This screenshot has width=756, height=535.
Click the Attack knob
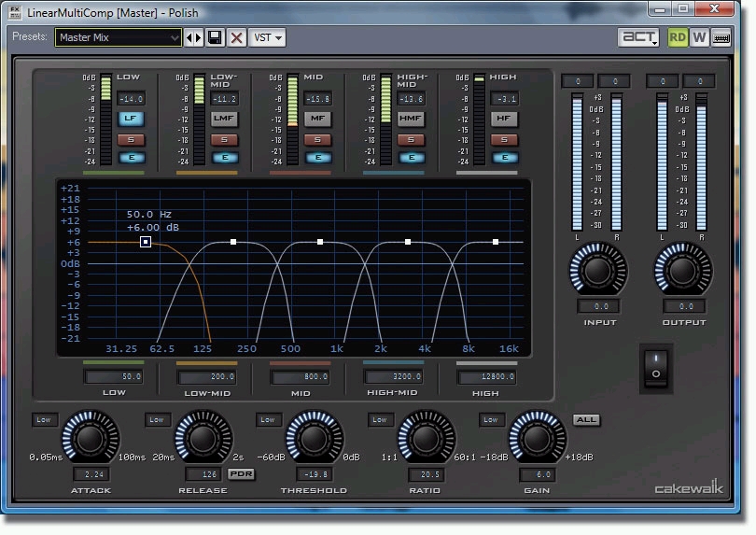coord(91,438)
